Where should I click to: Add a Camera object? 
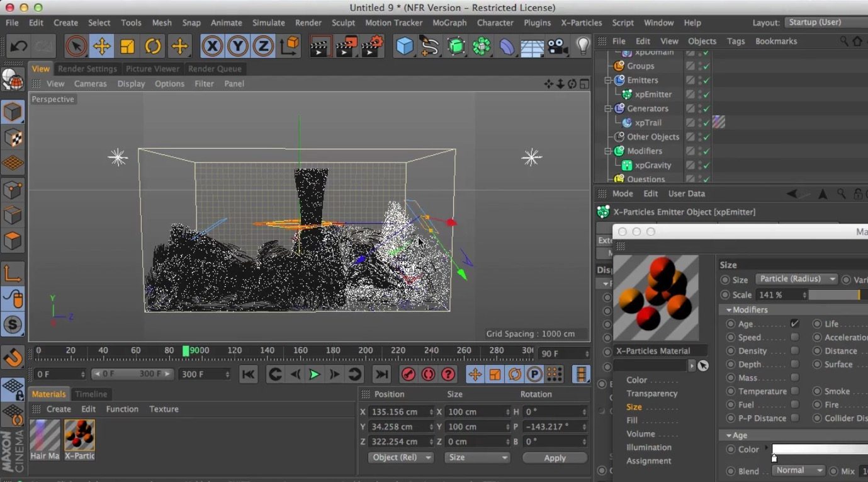click(x=557, y=46)
